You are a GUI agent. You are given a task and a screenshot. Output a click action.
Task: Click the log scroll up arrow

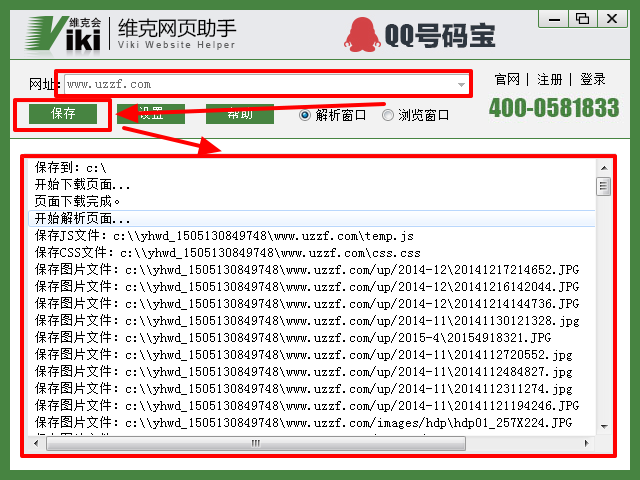point(604,168)
